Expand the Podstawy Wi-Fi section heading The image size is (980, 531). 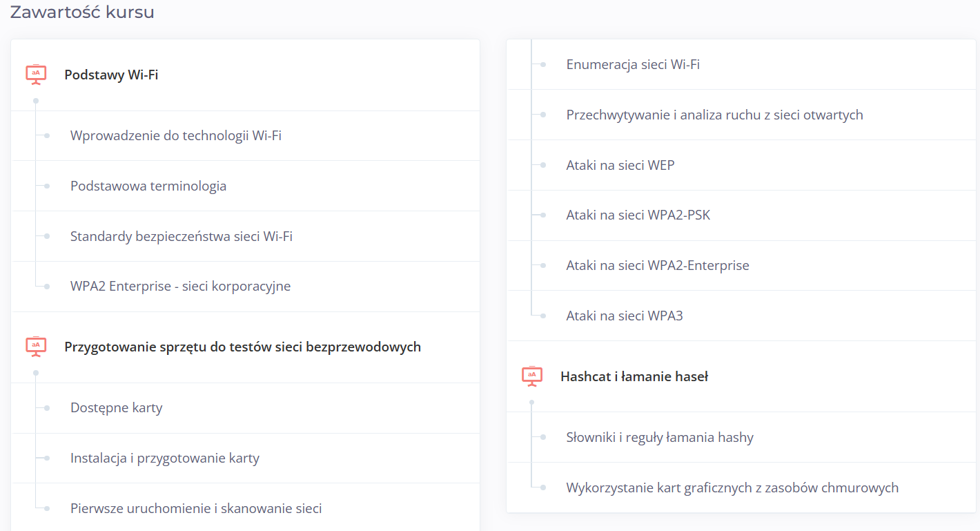click(x=111, y=75)
